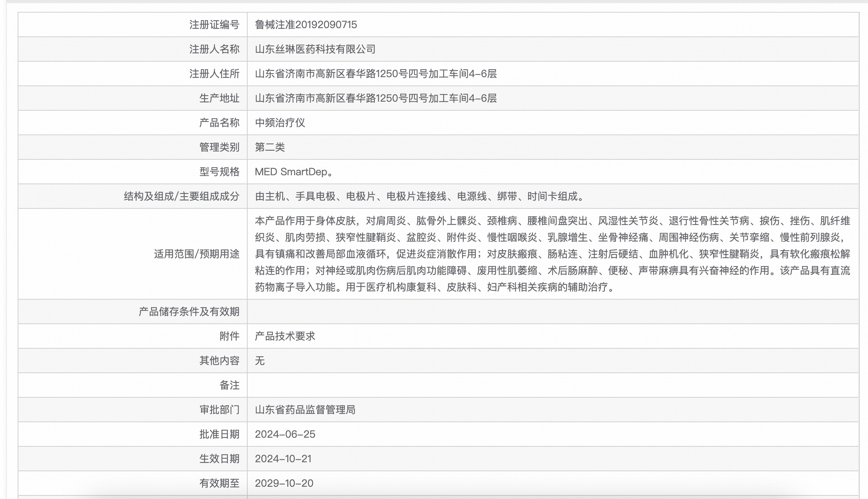Click the 附件 row label

(229, 336)
